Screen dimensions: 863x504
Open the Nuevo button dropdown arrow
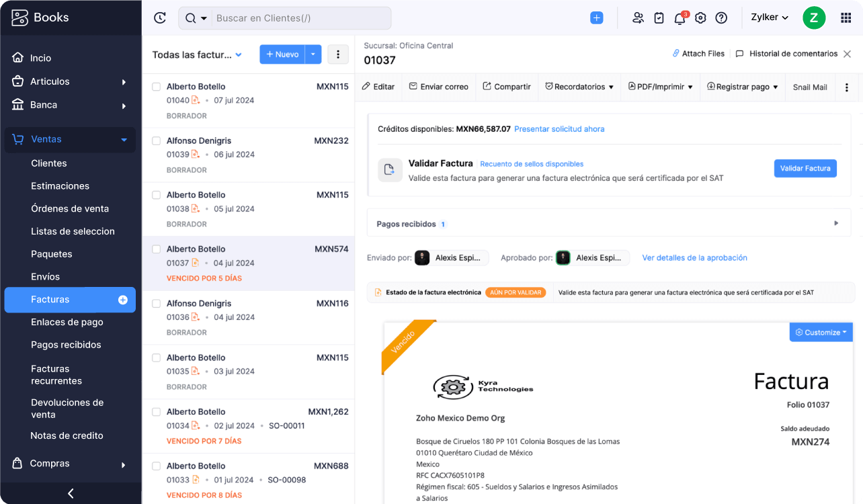click(313, 54)
